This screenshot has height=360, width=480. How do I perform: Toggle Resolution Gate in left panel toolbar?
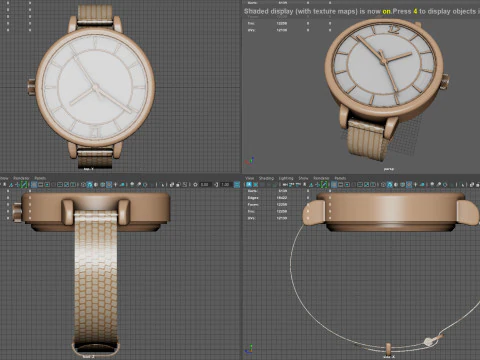(x=47, y=184)
